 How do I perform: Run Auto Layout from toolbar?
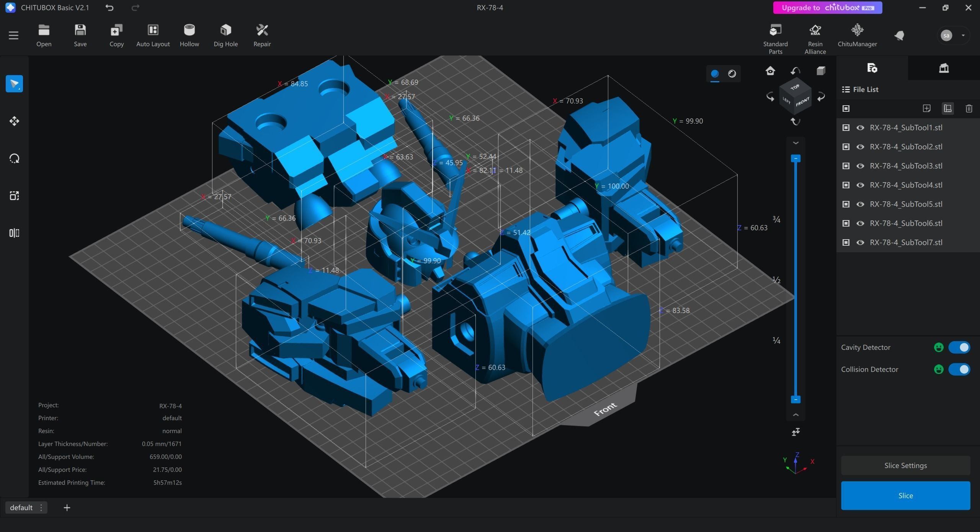pyautogui.click(x=153, y=31)
